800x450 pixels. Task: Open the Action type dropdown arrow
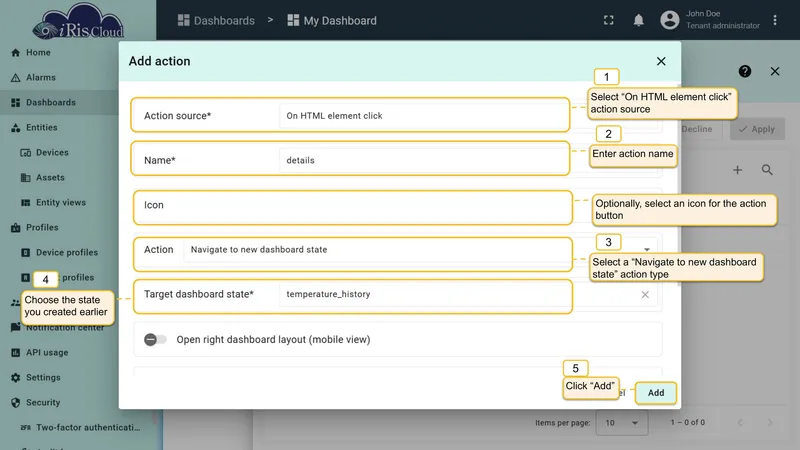(647, 249)
